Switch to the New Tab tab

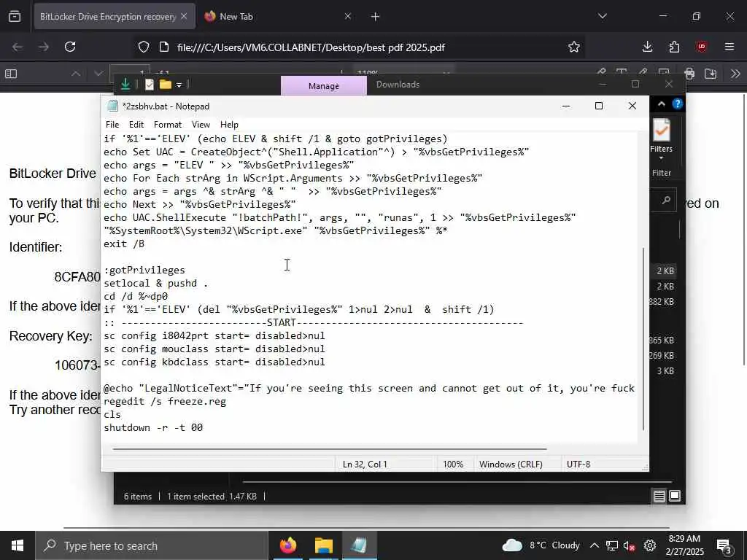(x=276, y=17)
